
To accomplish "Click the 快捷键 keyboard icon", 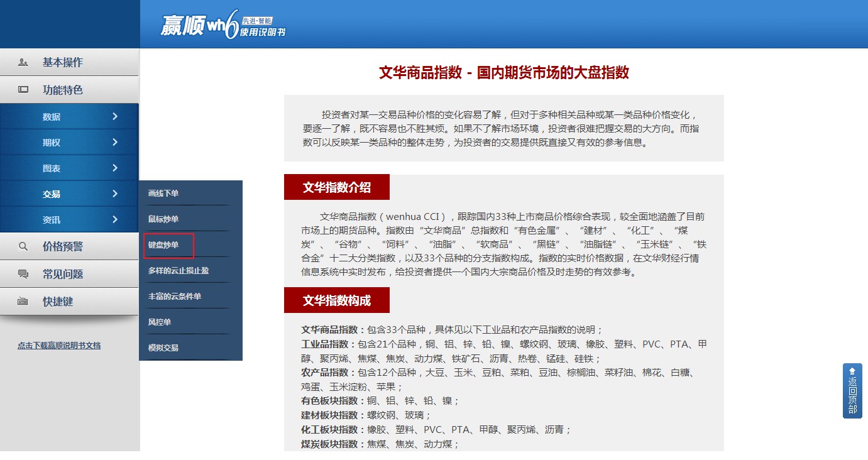I will (x=23, y=302).
